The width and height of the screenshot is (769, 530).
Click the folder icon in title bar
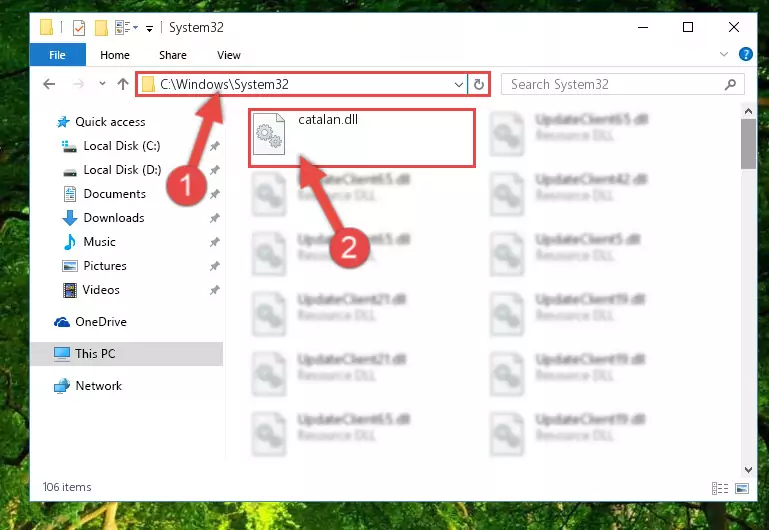click(46, 27)
